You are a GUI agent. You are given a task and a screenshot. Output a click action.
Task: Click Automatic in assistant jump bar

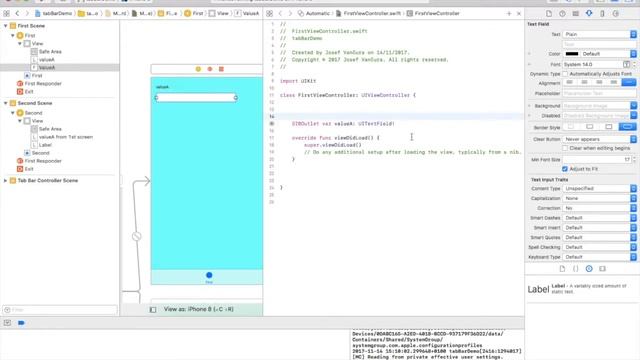click(x=314, y=13)
